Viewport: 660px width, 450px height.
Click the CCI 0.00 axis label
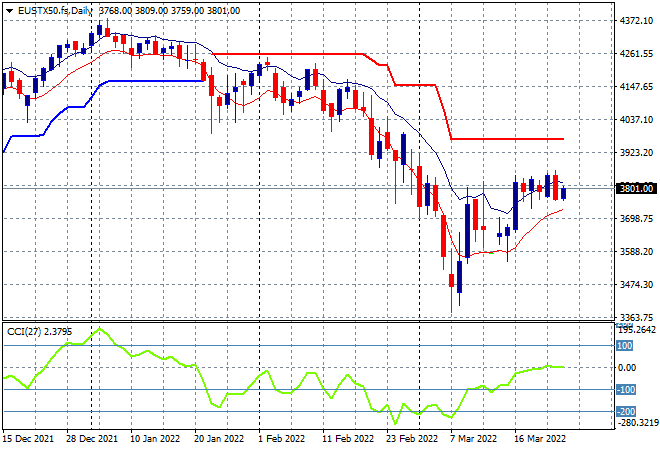627,367
